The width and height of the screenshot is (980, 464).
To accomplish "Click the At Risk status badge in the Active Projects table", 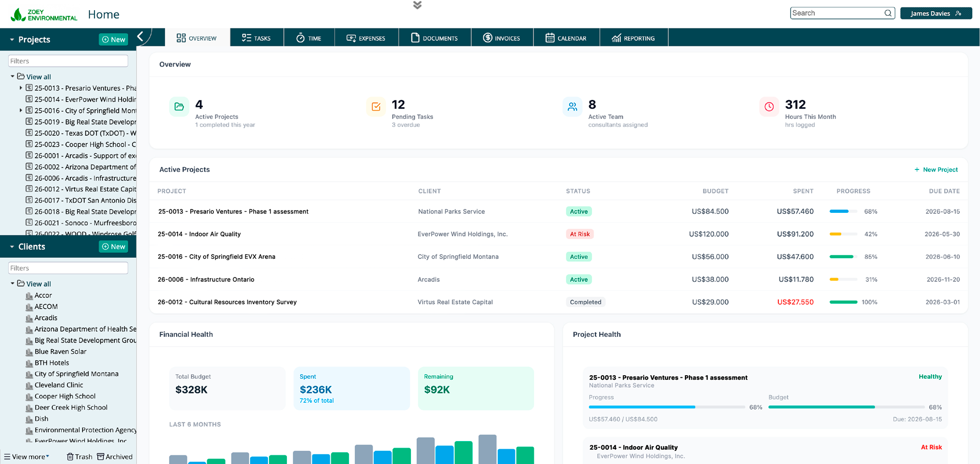I will (580, 234).
